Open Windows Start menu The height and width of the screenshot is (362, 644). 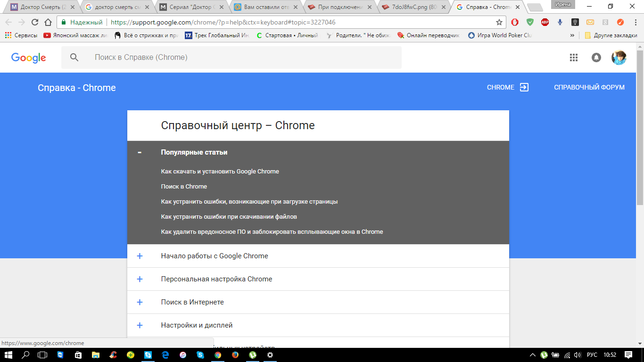point(8,354)
